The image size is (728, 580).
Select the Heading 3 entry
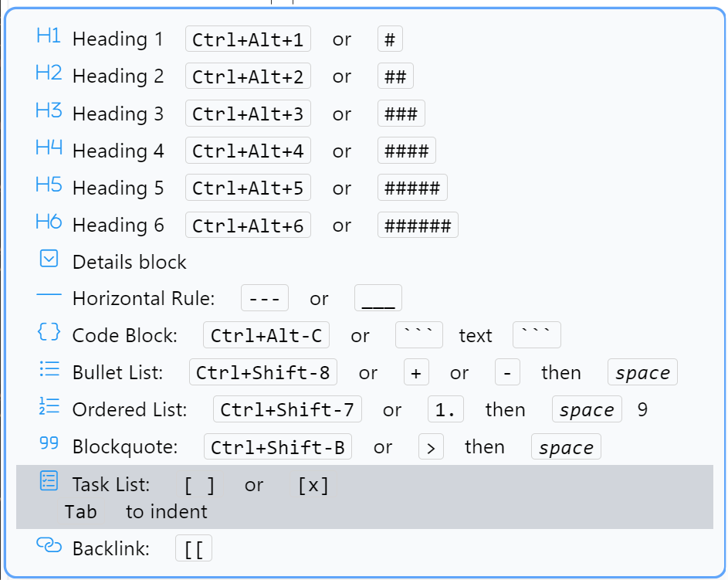(364, 114)
